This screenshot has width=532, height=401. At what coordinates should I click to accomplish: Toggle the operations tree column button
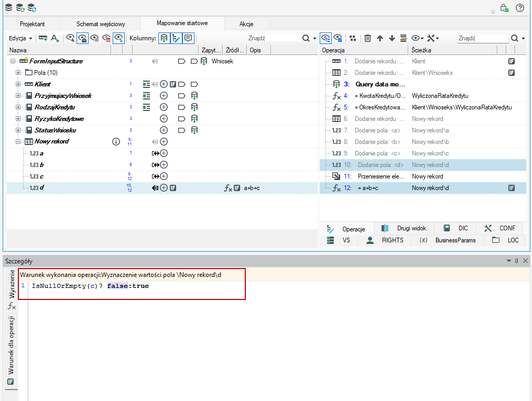[x=176, y=38]
